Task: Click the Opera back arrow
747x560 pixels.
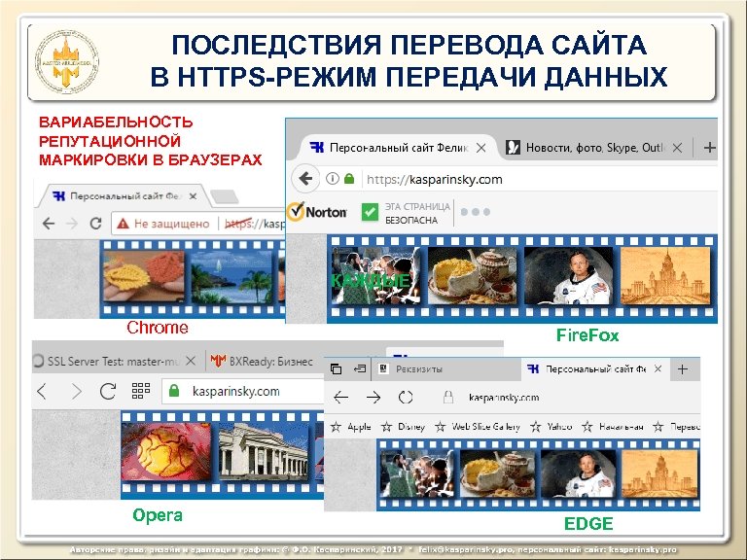Action: point(42,392)
